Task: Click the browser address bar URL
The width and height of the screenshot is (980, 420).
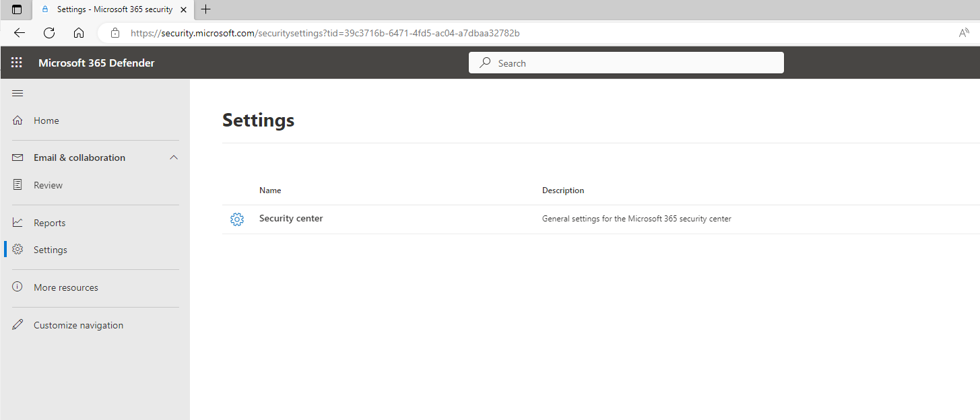Action: (325, 32)
